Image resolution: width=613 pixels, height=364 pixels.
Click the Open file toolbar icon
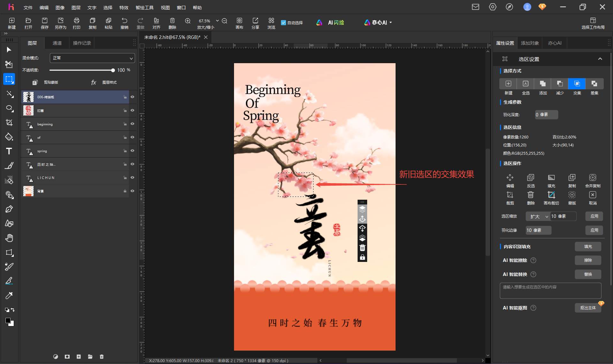coord(28,23)
